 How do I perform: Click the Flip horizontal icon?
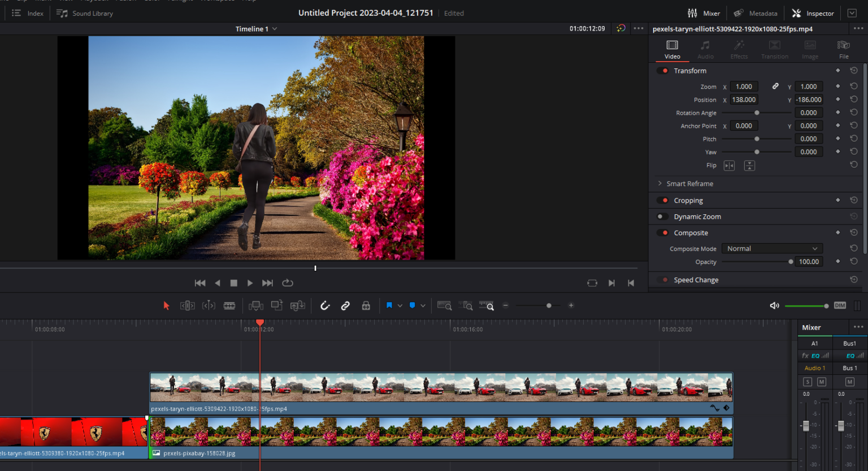(730, 166)
